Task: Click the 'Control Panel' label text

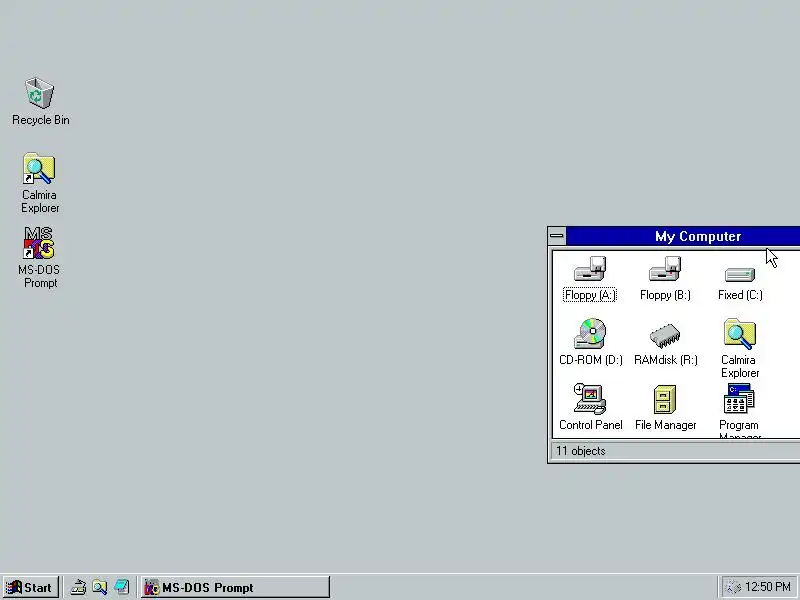Action: (x=591, y=425)
